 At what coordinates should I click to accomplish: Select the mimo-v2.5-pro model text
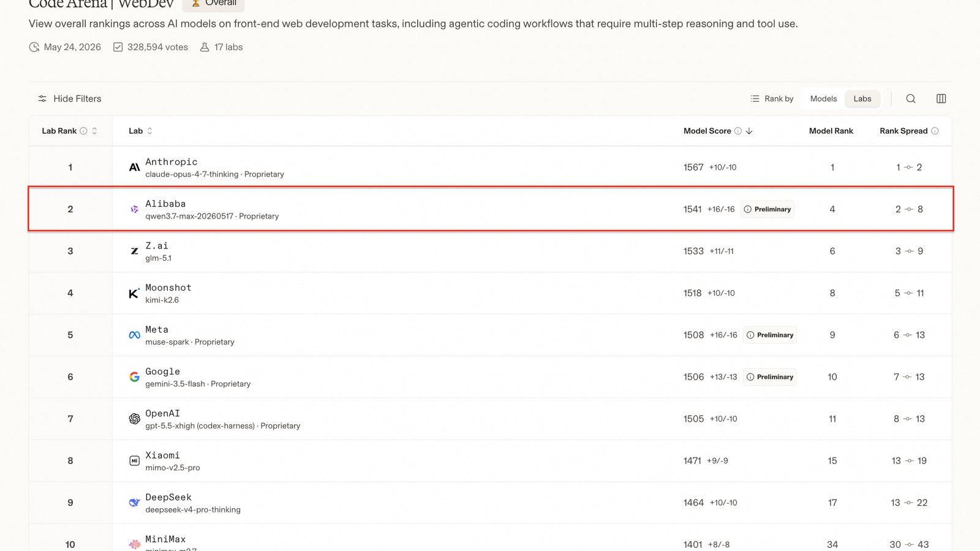click(173, 468)
